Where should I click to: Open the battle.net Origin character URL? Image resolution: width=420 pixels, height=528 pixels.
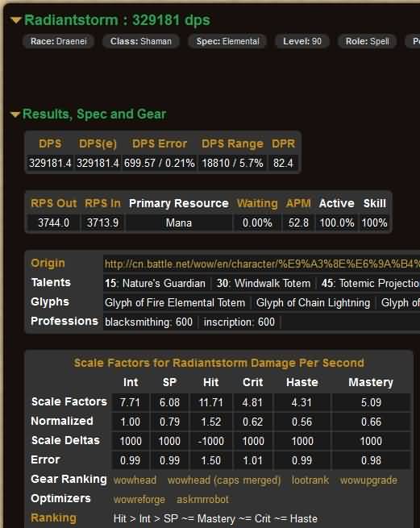[262, 264]
